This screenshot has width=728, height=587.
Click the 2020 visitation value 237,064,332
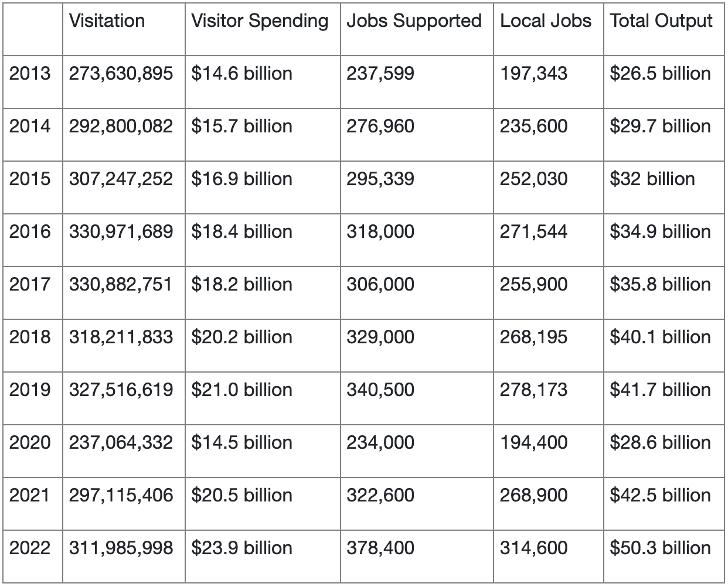click(121, 442)
